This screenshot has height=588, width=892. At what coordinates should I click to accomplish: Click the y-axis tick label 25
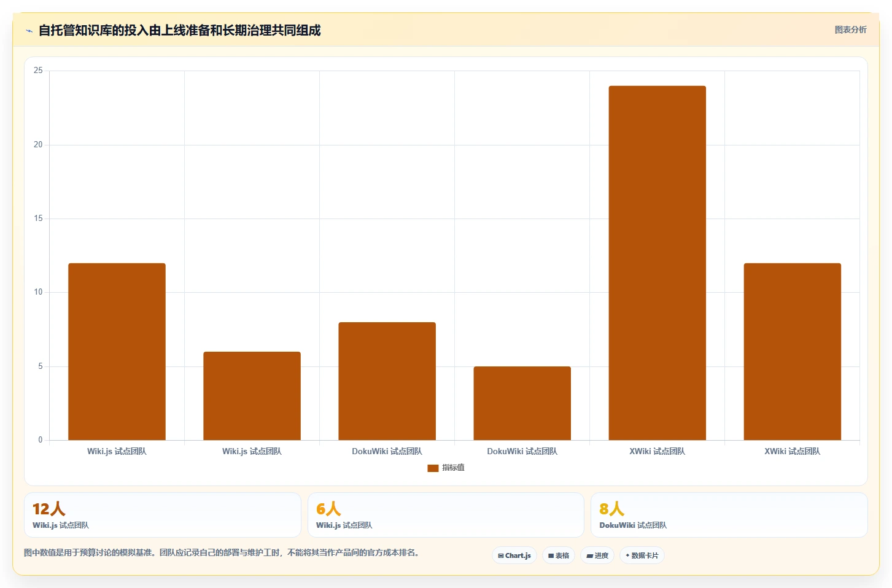pos(38,71)
